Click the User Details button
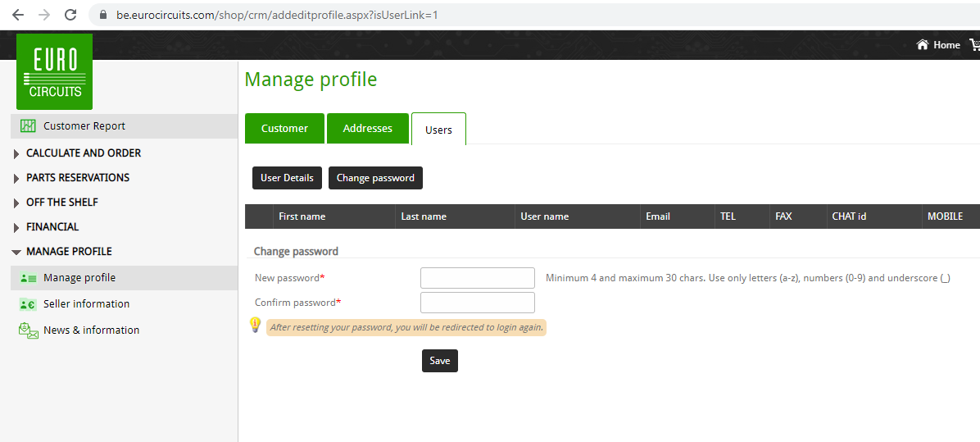Viewport: 980px width, 442px height. [x=287, y=178]
